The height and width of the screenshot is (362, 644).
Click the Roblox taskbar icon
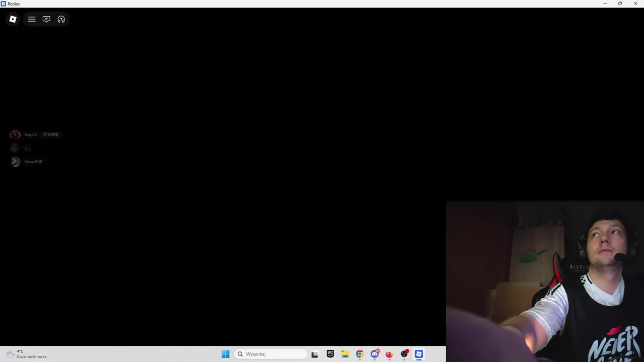(x=419, y=354)
